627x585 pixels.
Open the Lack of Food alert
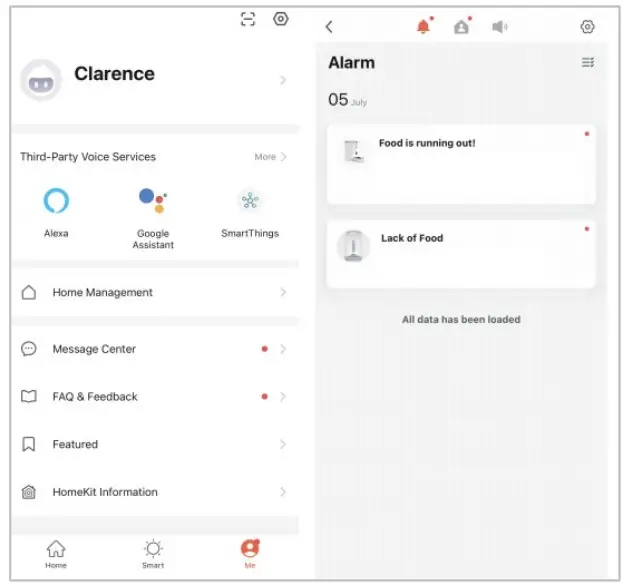coord(461,254)
